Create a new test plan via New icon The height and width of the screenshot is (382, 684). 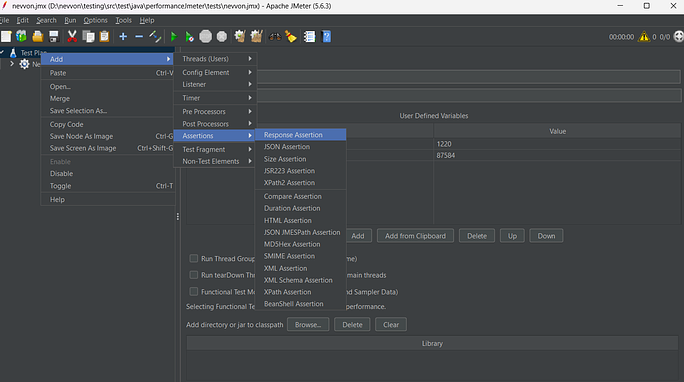click(x=6, y=37)
